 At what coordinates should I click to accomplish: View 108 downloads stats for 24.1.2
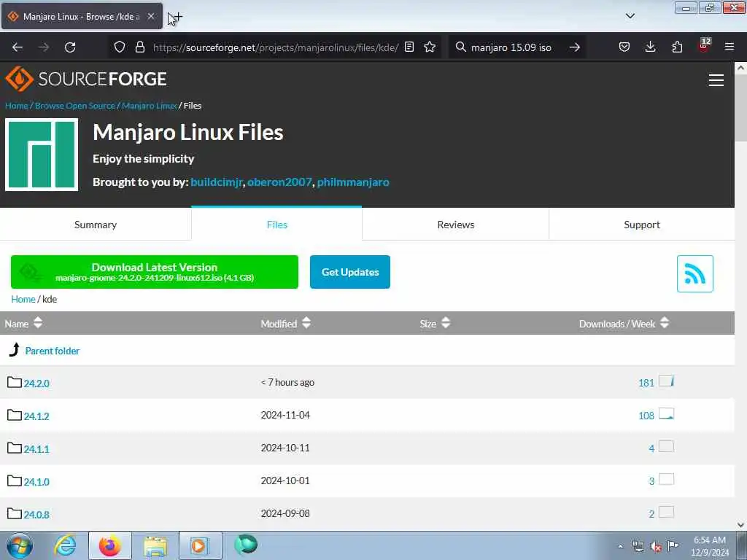point(646,416)
